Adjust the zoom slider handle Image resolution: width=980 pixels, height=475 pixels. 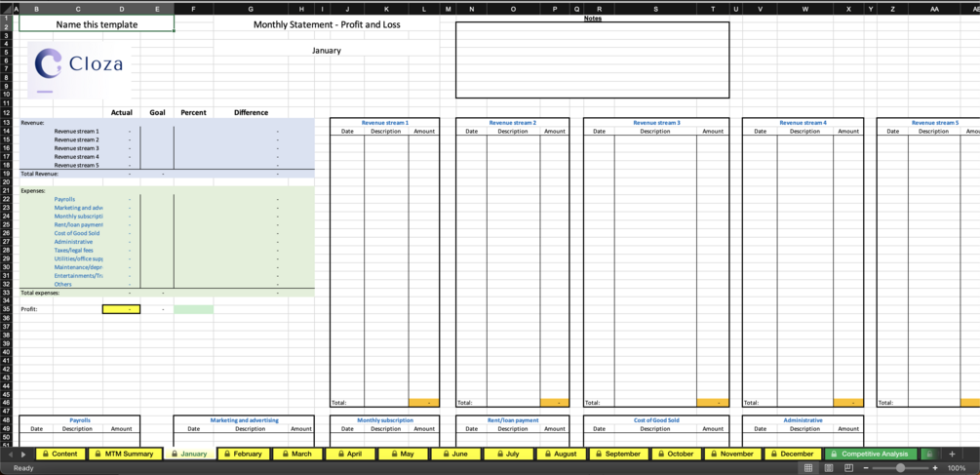(901, 467)
